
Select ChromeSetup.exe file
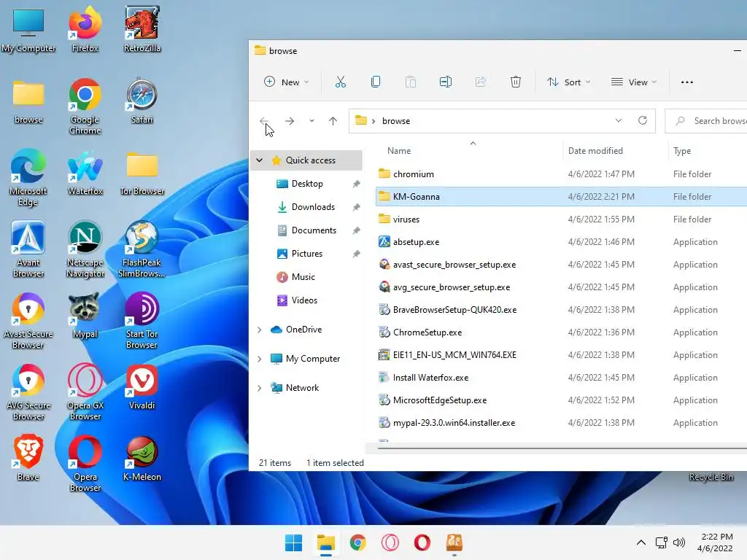(561, 332)
